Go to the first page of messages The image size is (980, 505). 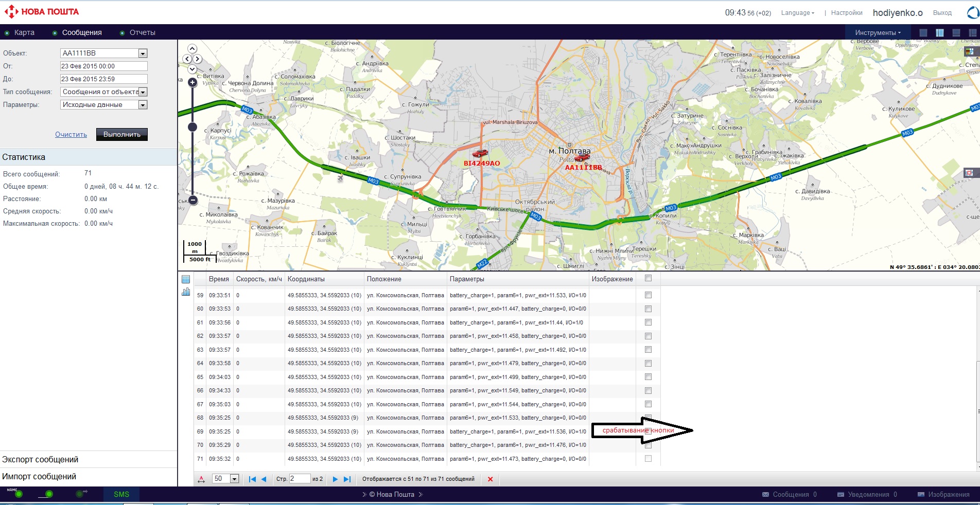tap(252, 479)
